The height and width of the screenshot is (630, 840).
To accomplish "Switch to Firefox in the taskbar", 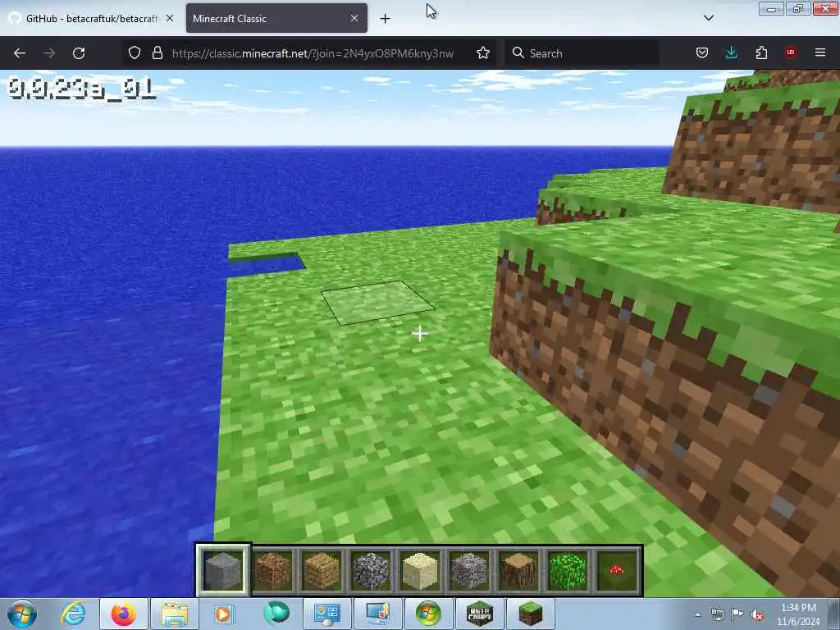I will pyautogui.click(x=124, y=614).
